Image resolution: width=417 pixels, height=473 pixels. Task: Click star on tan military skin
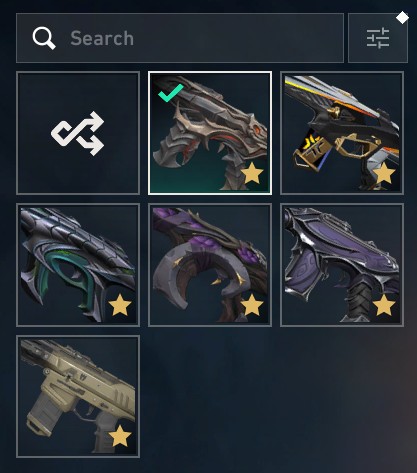tap(120, 436)
